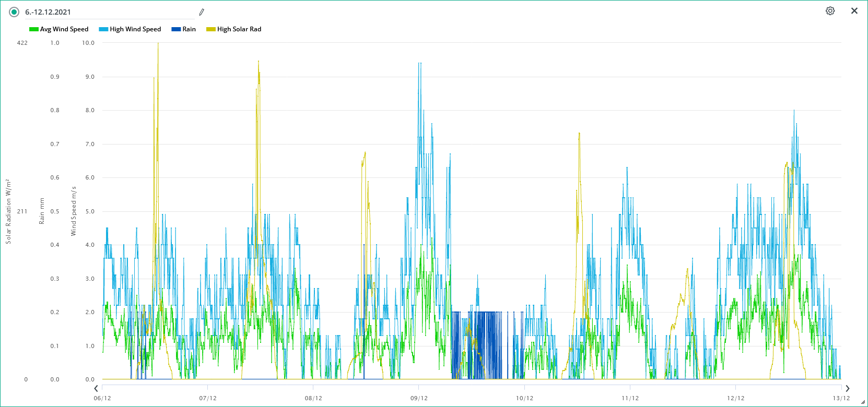Click the Solar Radiation W/m² axis title

(8, 211)
